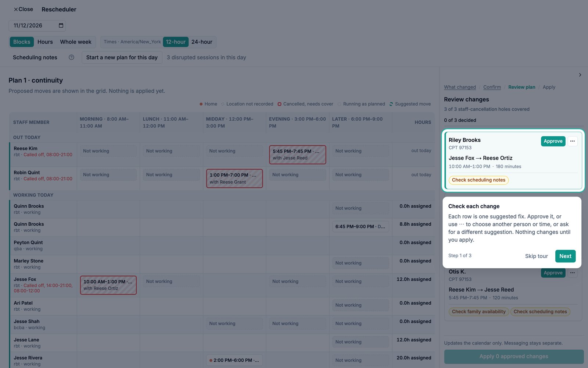Select Jesse Fox's 10:00 AM session with Reese Ortiz
This screenshot has height=368, width=588.
(x=108, y=285)
